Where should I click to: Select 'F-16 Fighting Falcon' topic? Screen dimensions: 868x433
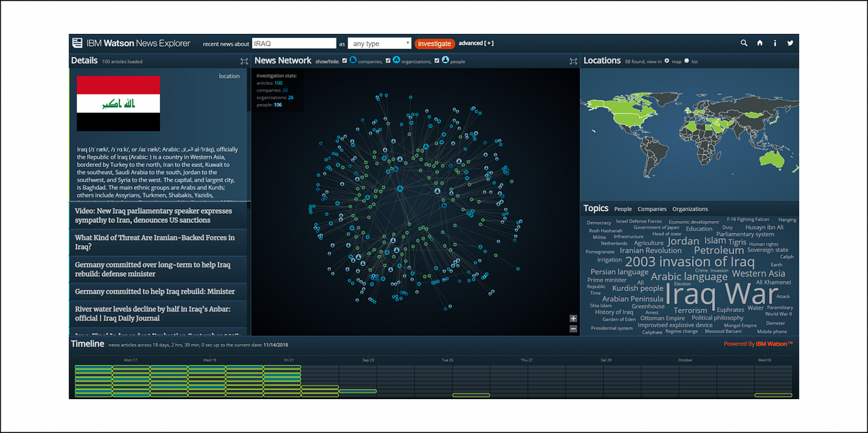748,219
